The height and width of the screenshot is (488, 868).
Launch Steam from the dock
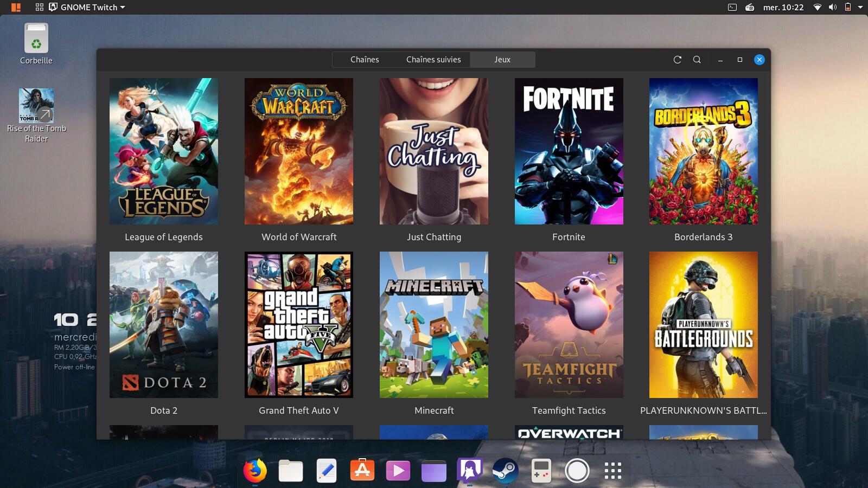(505, 471)
